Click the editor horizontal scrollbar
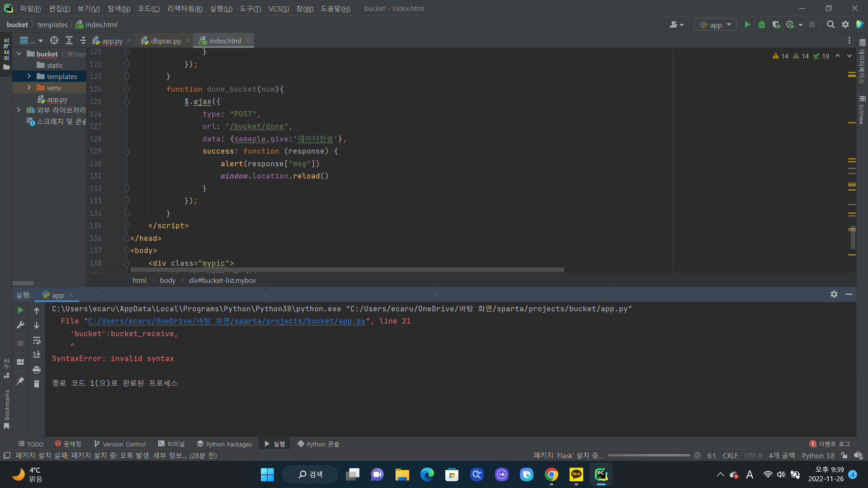Image resolution: width=868 pixels, height=488 pixels. (347, 270)
